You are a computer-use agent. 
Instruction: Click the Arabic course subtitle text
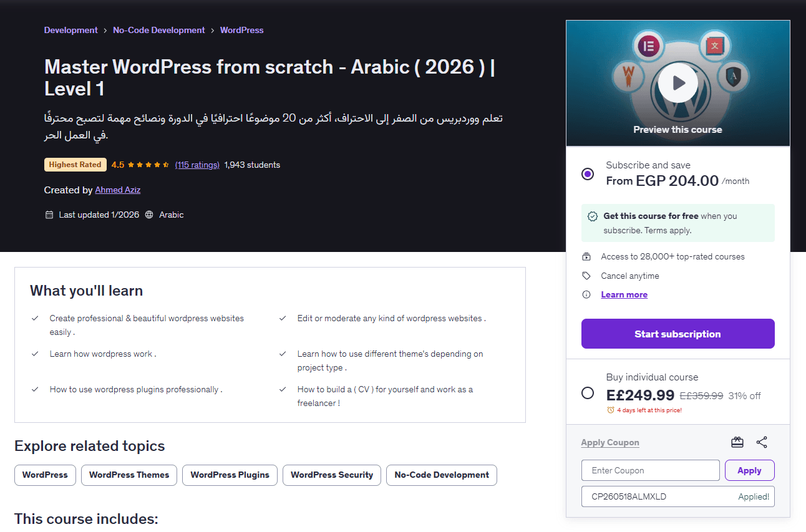pos(273,127)
